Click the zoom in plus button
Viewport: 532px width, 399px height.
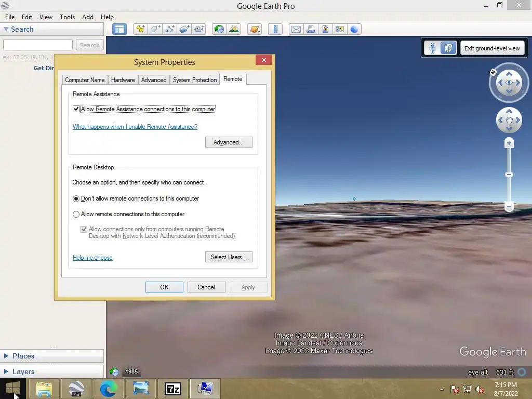click(x=509, y=143)
